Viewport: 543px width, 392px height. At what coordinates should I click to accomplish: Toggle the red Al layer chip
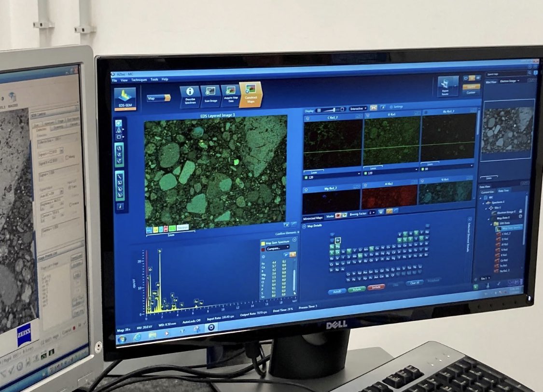pyautogui.click(x=166, y=229)
